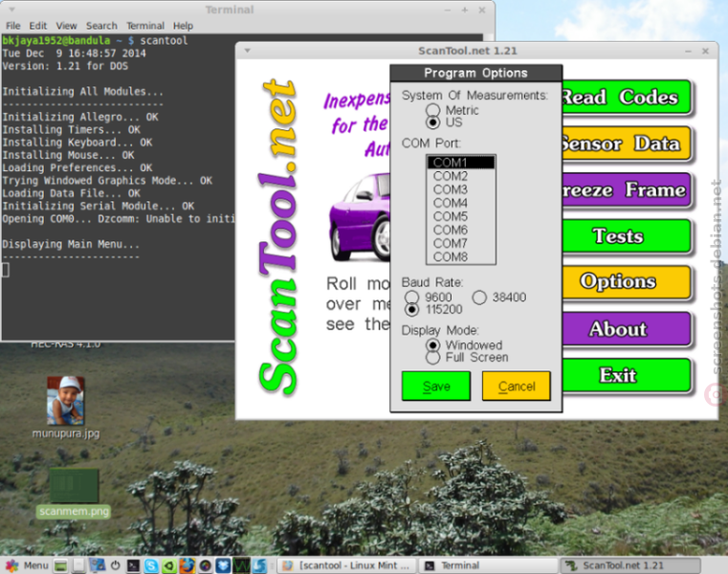
Task: Select the Metric measurement radio button
Action: [x=432, y=110]
